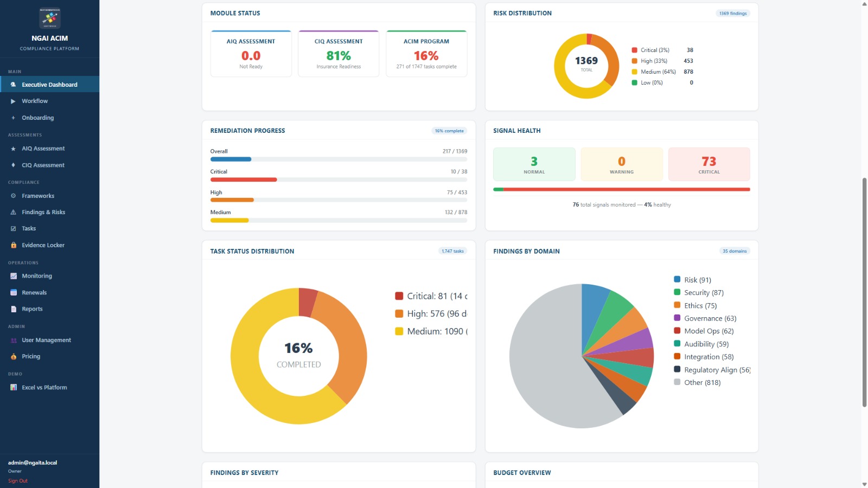The width and height of the screenshot is (868, 488).
Task: Toggle the Risk legend entry in domain chart
Action: tap(697, 280)
